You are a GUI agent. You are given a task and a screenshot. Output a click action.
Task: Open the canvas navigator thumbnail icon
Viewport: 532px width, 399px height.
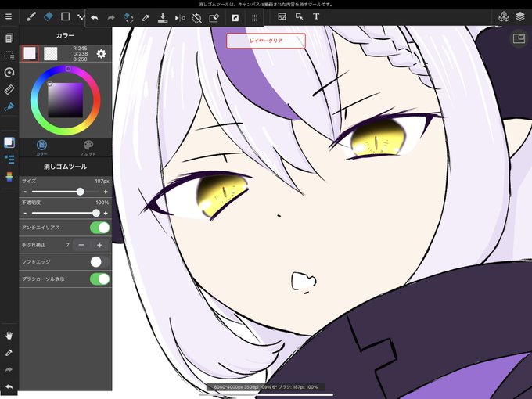click(x=519, y=38)
